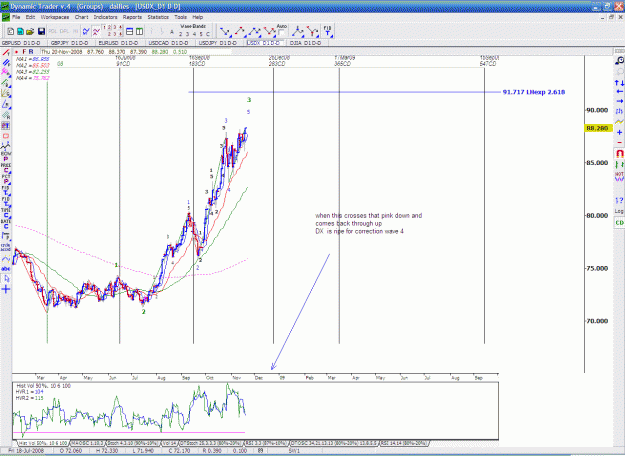
Task: Select the MAOSC indicator tab below the chart
Action: click(x=87, y=443)
